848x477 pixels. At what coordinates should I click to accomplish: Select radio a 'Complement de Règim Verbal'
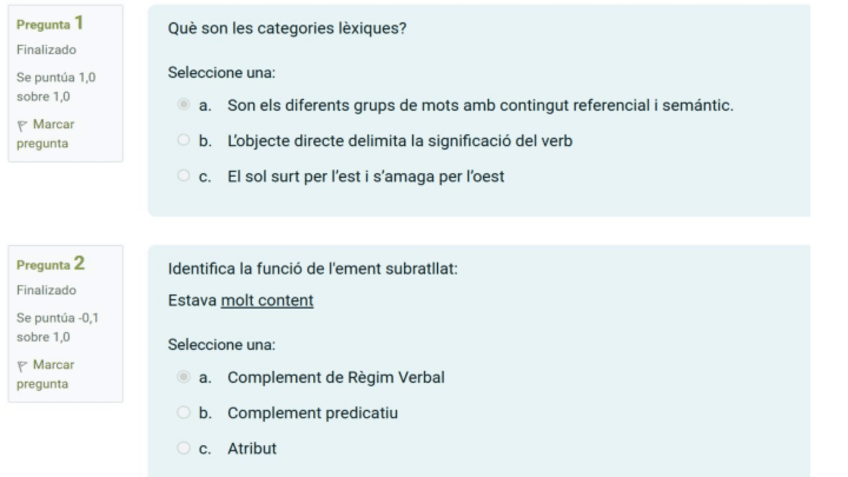coord(183,377)
